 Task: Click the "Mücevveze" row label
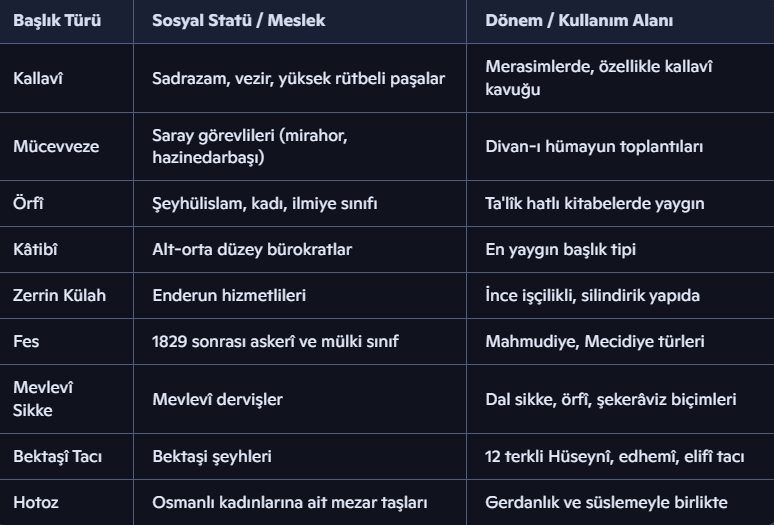click(x=56, y=146)
